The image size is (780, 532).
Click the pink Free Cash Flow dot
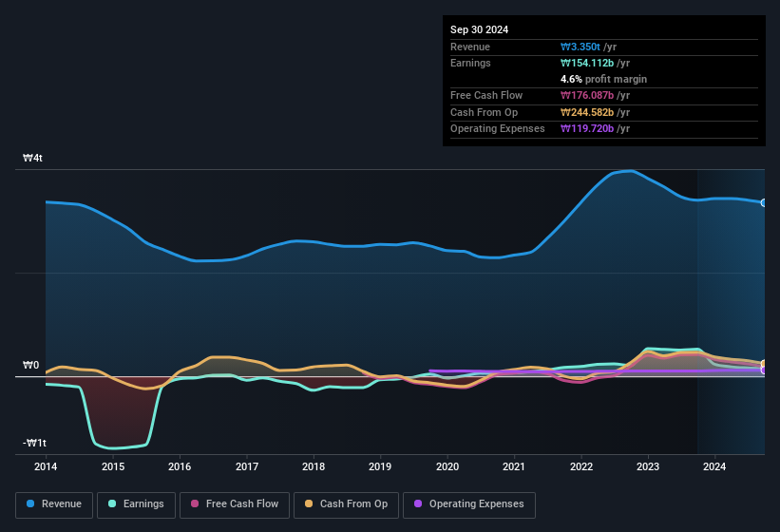196,504
